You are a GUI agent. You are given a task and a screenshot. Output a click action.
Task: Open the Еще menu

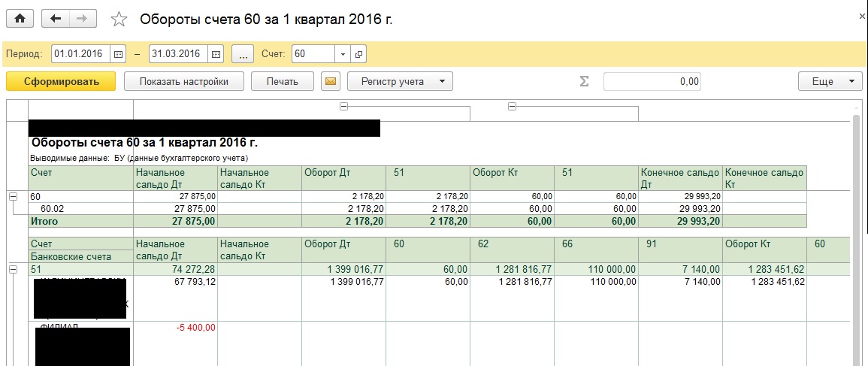[x=830, y=81]
